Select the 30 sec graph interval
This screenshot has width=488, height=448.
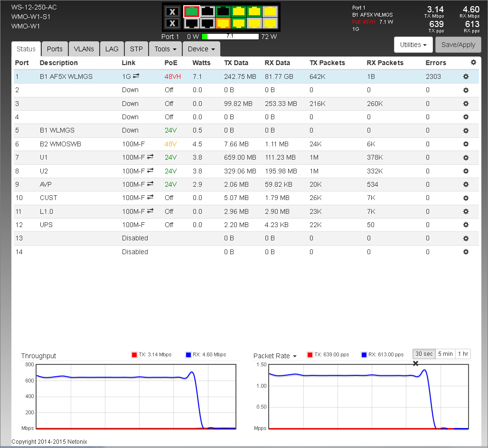(424, 354)
